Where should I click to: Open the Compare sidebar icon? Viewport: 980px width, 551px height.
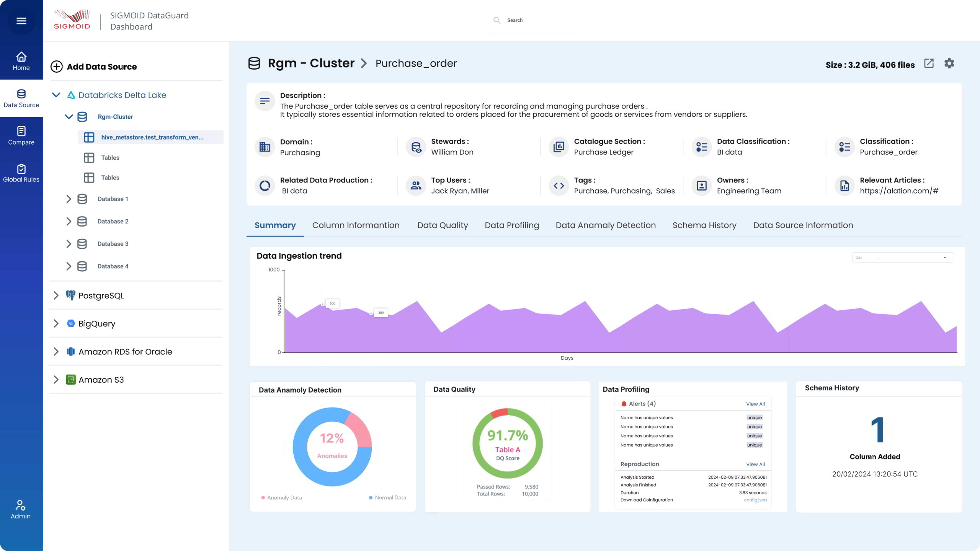coord(21,136)
